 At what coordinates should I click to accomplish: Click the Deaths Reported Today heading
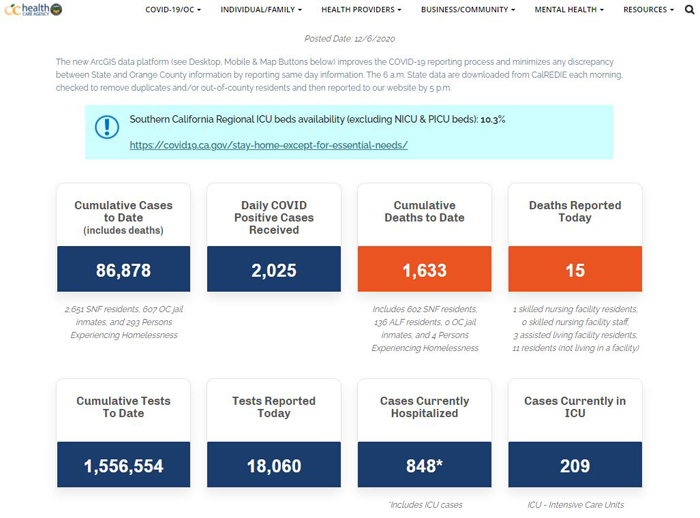click(x=575, y=211)
